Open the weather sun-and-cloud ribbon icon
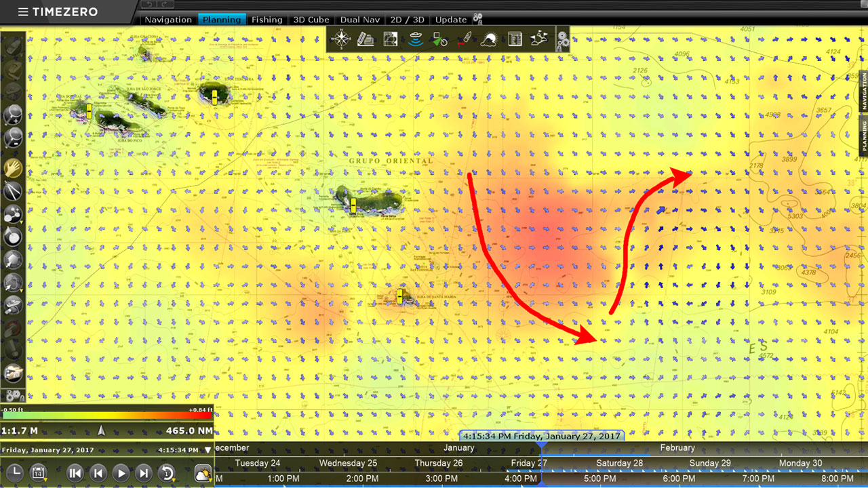 coord(488,39)
